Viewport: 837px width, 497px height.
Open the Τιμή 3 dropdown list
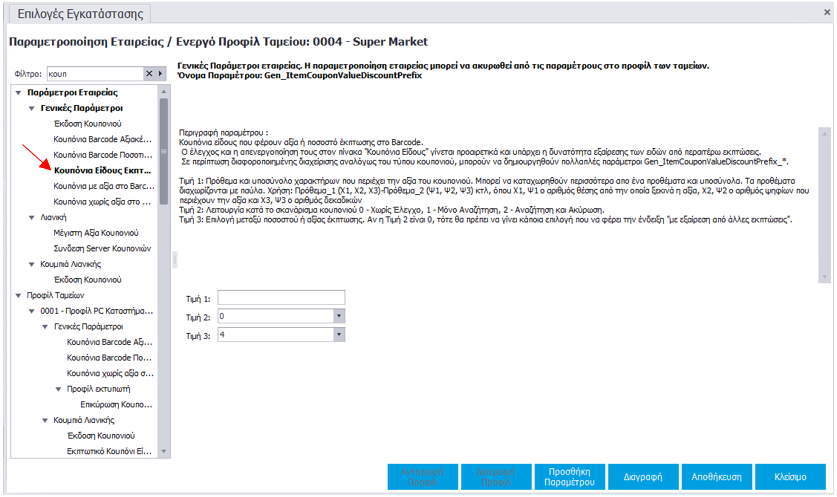coord(338,335)
